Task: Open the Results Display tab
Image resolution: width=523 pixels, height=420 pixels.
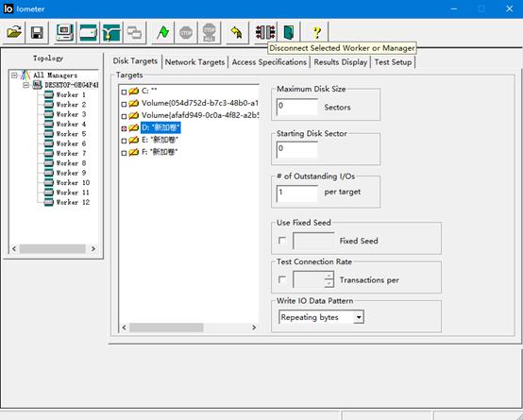Action: pyautogui.click(x=341, y=62)
